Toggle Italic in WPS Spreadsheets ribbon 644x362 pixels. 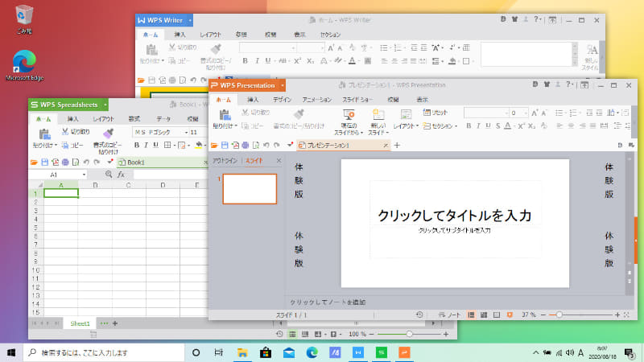pos(146,146)
